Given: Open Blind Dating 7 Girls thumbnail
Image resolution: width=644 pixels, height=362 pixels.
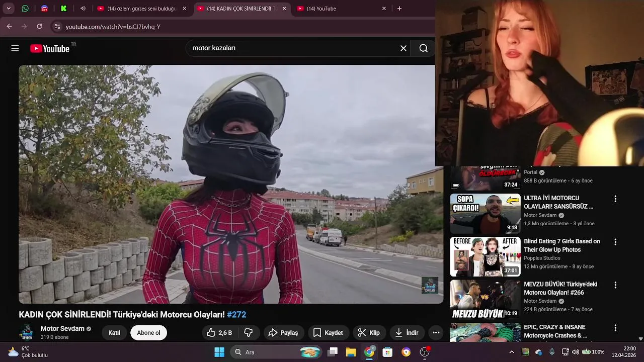Looking at the screenshot, I should pyautogui.click(x=485, y=256).
